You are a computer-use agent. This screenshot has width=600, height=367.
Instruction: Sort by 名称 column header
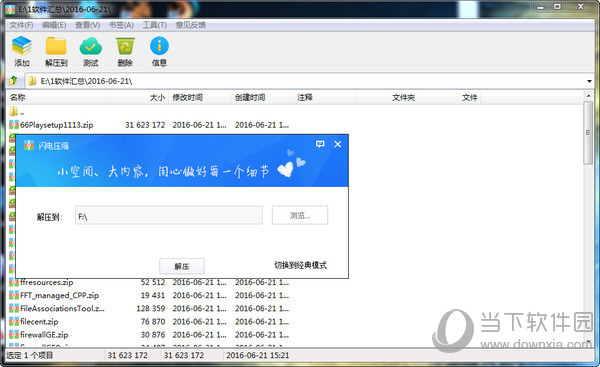57,98
